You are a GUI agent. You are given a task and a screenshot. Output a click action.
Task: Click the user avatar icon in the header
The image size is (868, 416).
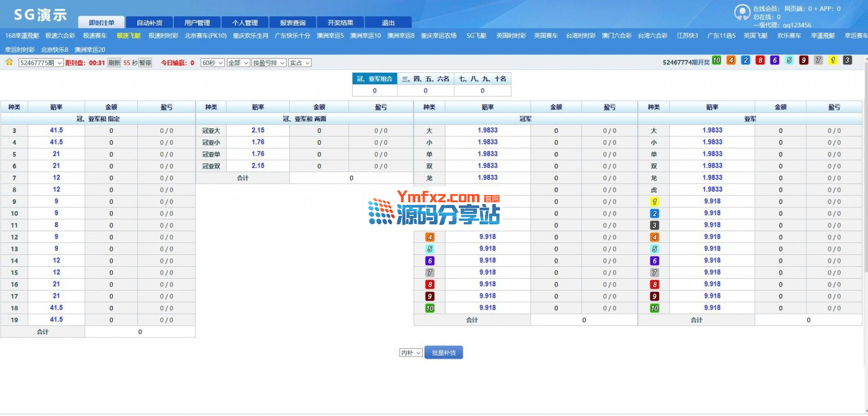[741, 12]
